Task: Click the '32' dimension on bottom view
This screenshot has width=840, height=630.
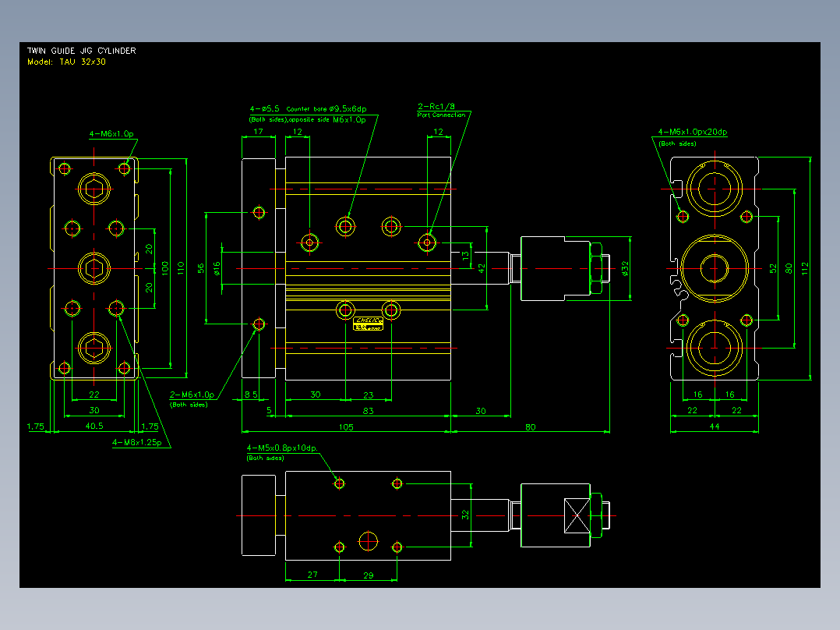Action: pos(465,515)
